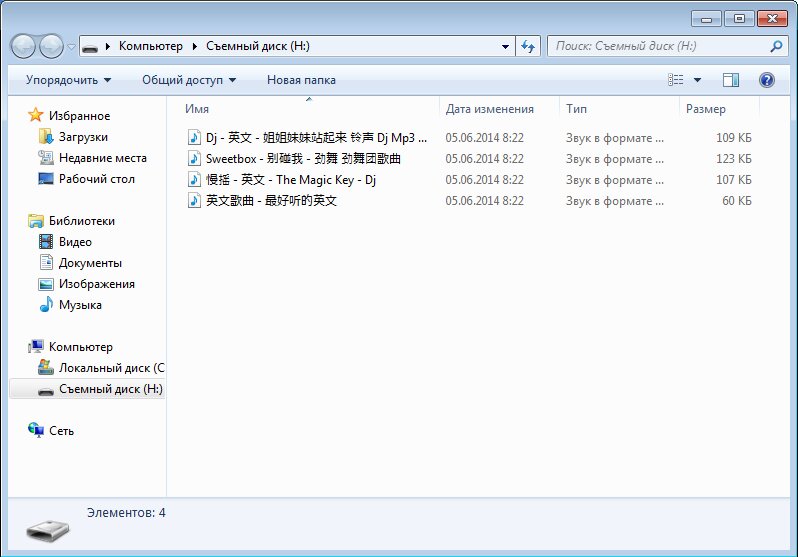
Task: Click the 109 КБ size cell
Action: [x=733, y=137]
